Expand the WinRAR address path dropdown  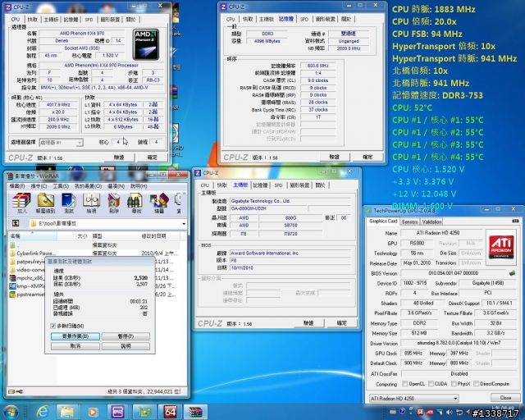[x=182, y=222]
